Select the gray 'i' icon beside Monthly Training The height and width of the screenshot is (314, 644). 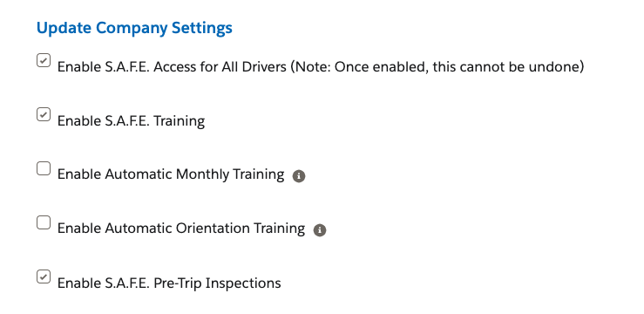click(x=299, y=176)
